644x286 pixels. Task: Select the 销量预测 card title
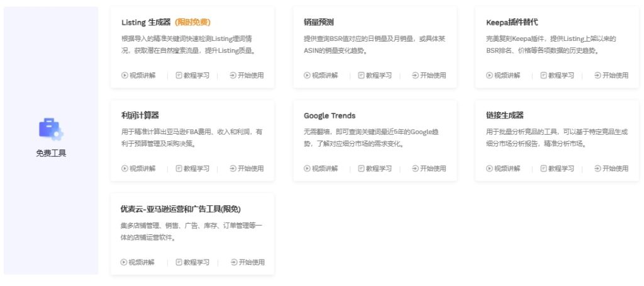[319, 22]
